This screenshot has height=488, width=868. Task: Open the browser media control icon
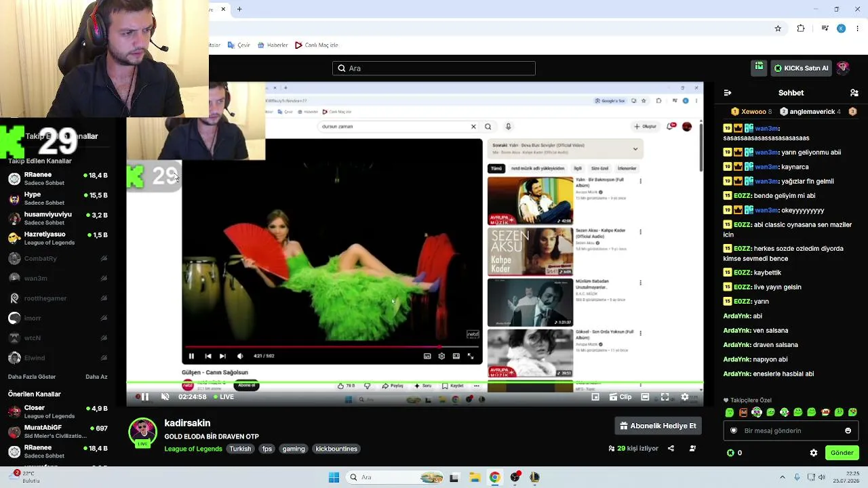point(825,28)
